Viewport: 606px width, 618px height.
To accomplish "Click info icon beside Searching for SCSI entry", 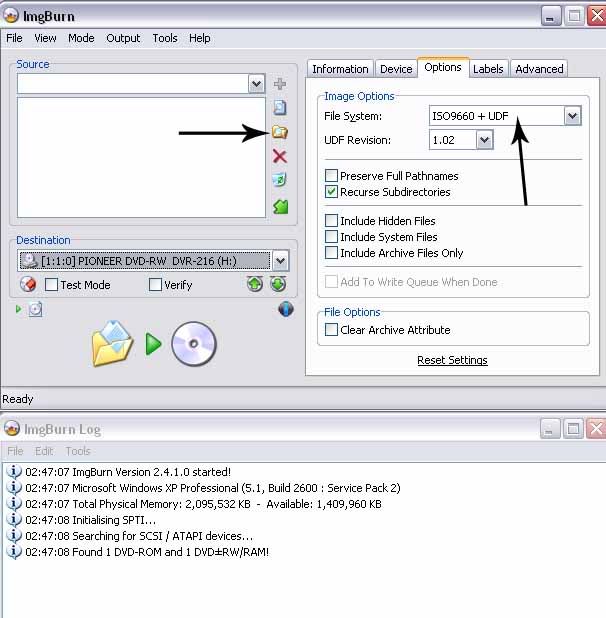I will pyautogui.click(x=14, y=536).
